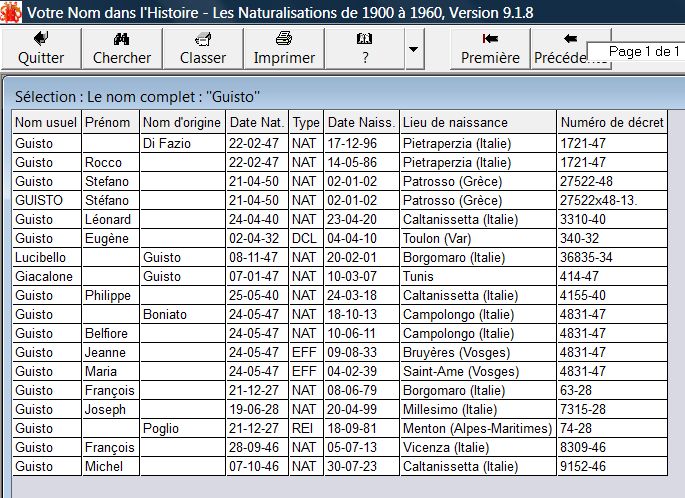Click the Classer sort button
Image resolution: width=685 pixels, height=498 pixels.
click(x=203, y=48)
